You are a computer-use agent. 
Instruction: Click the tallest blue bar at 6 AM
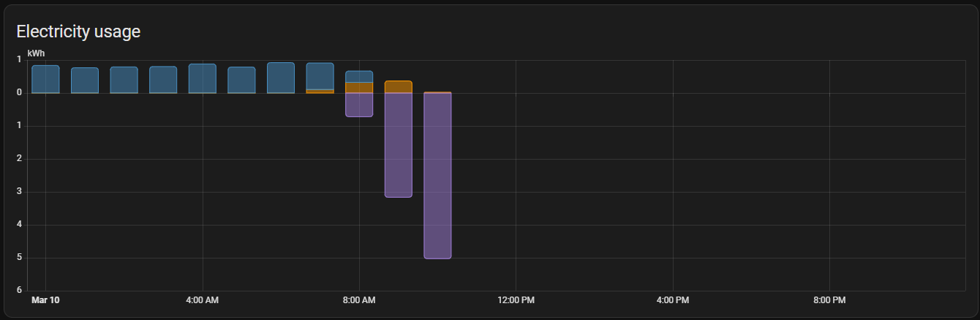click(281, 78)
